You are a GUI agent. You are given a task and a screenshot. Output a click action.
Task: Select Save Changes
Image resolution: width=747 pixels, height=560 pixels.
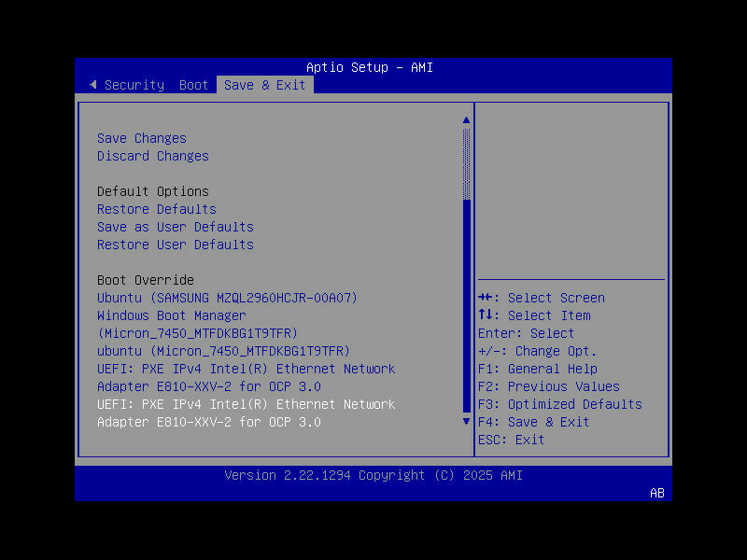click(141, 137)
